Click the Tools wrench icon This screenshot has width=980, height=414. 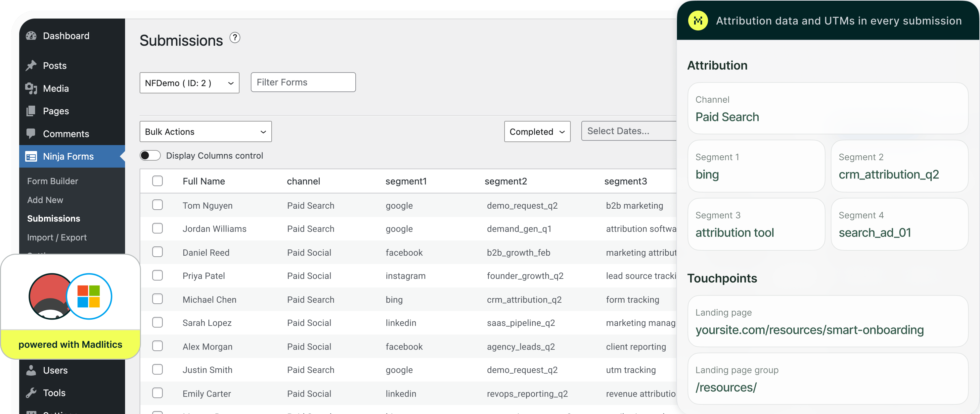coord(31,393)
